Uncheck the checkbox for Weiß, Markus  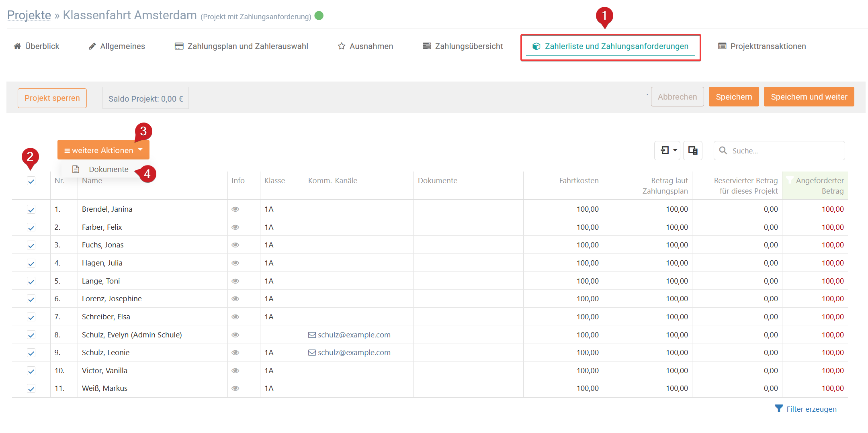pos(31,388)
